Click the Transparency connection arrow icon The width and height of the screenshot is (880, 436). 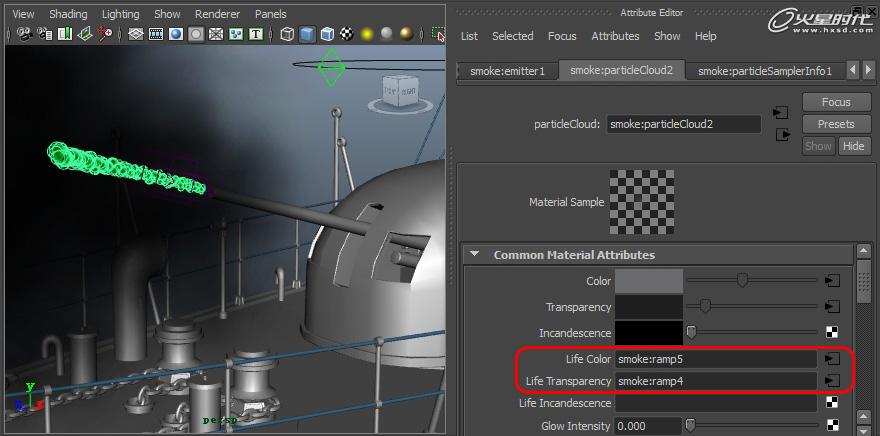pos(832,307)
